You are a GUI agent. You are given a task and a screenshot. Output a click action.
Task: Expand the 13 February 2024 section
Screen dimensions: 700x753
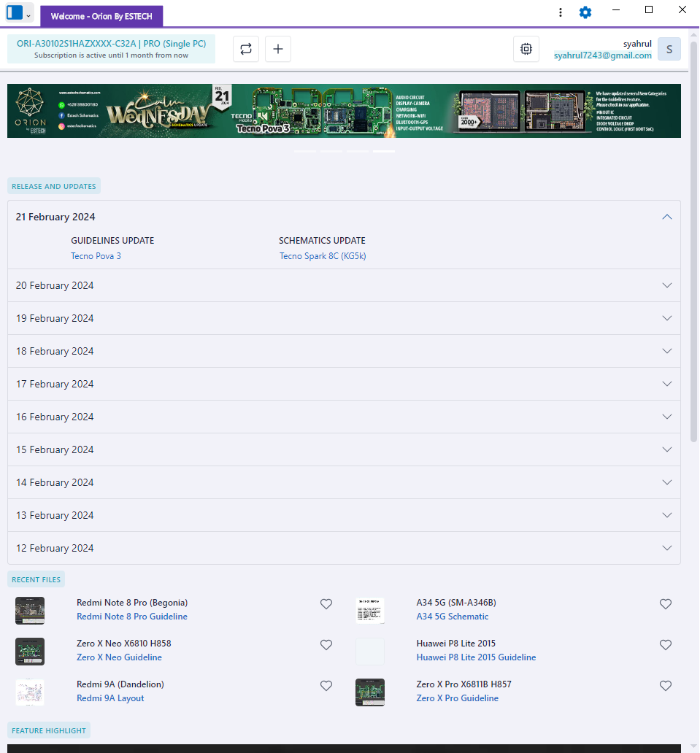click(344, 515)
